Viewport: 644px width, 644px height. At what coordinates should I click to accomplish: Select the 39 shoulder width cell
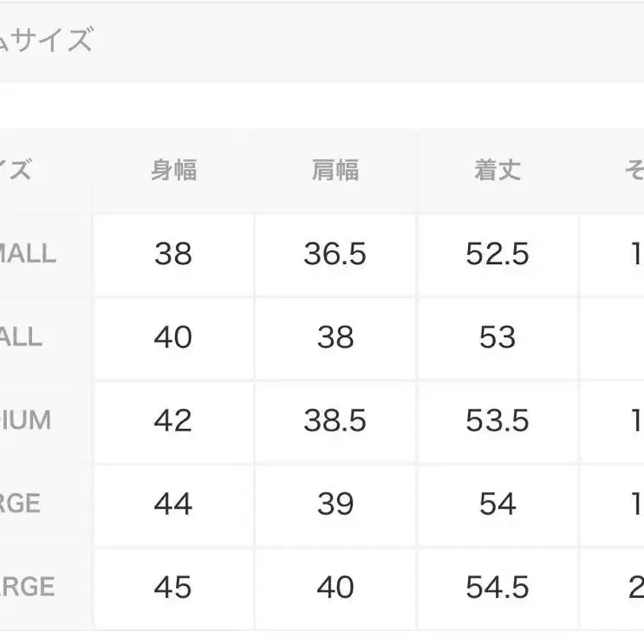(335, 504)
